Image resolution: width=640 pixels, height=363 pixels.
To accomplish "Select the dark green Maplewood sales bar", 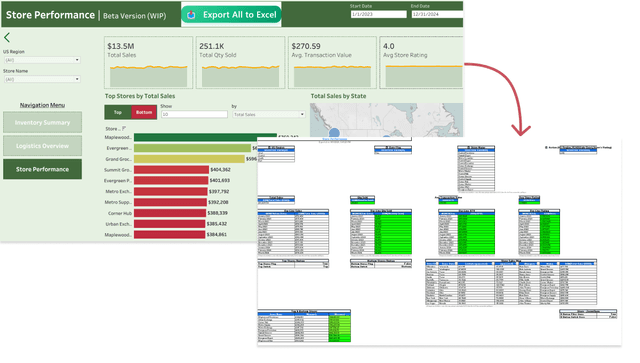I will point(205,138).
